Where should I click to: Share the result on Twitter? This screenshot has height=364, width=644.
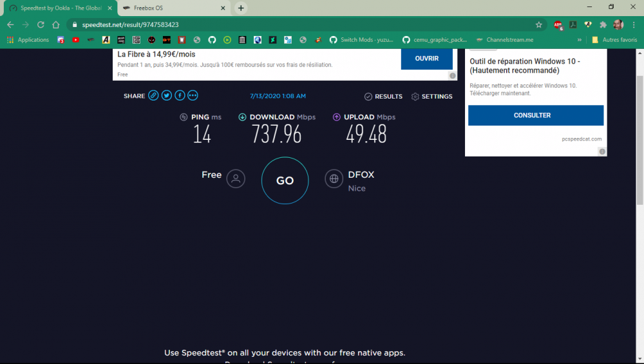coord(167,96)
